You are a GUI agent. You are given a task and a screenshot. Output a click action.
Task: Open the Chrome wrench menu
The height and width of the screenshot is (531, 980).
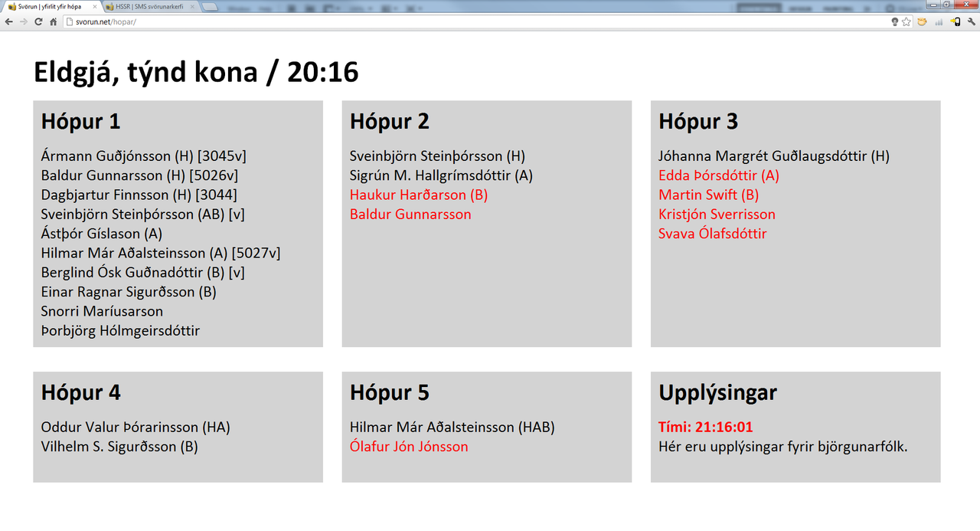point(972,21)
